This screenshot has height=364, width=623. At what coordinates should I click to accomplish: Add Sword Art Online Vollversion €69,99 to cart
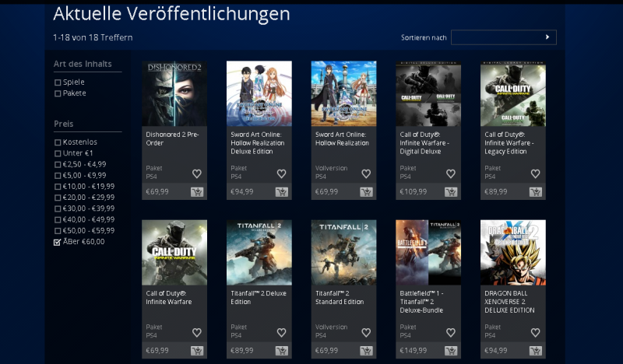(x=366, y=192)
